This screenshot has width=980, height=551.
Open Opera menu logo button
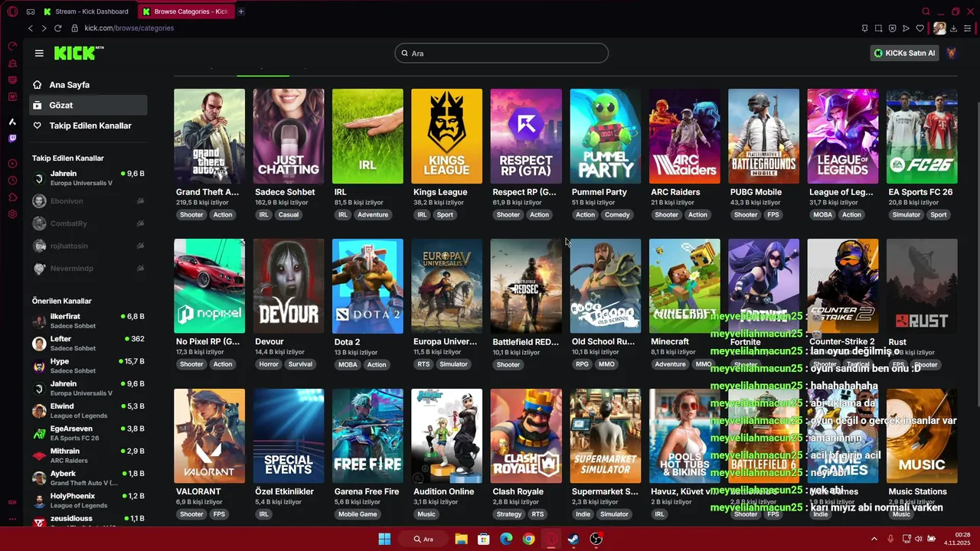11,11
